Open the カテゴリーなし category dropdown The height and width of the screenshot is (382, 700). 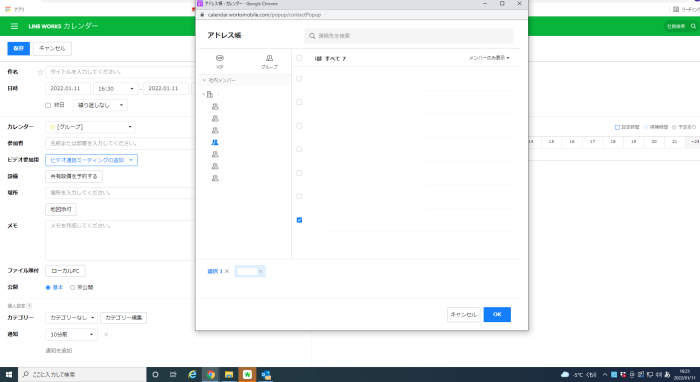pyautogui.click(x=71, y=318)
